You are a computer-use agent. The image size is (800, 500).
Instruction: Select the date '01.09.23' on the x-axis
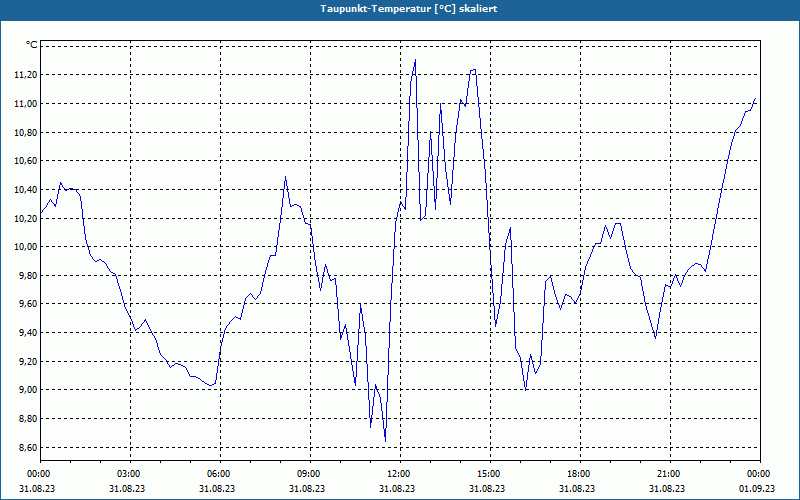(x=757, y=488)
